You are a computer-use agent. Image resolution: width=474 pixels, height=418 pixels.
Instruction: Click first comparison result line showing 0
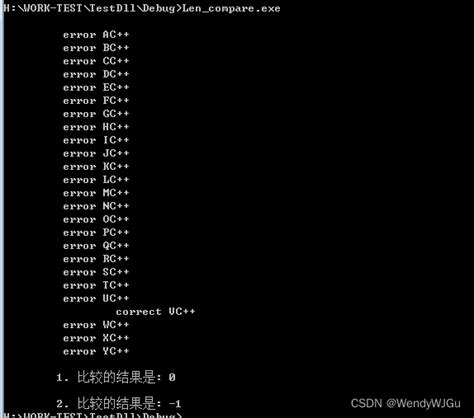[116, 377]
